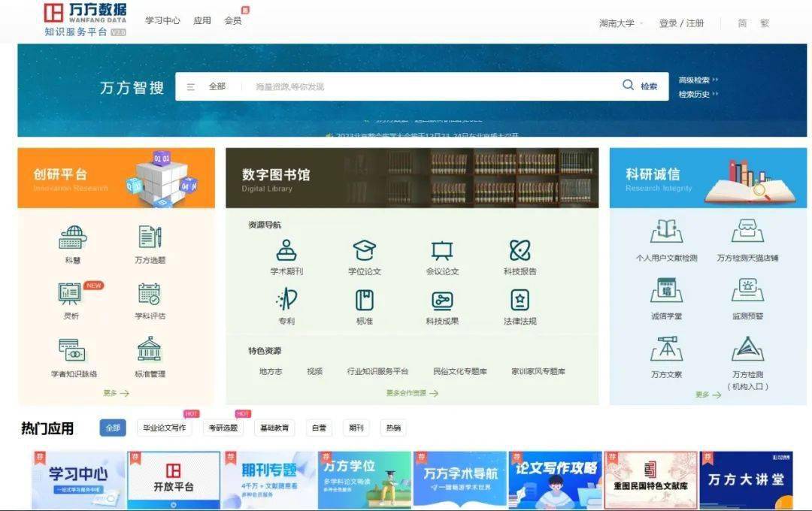Open the 监测预警 alert icon

[x=748, y=290]
